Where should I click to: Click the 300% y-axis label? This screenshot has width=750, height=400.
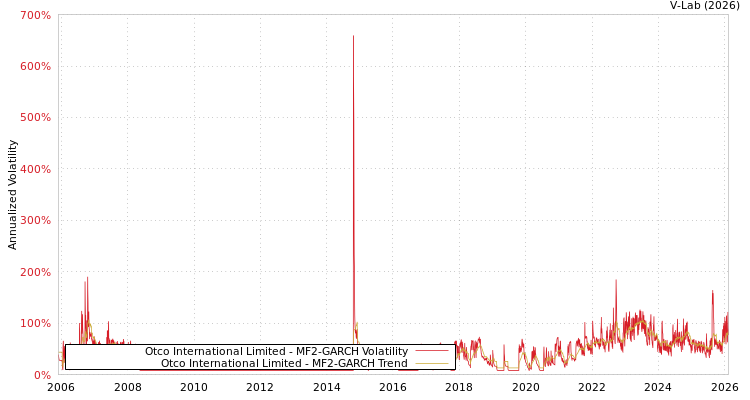[x=35, y=221]
